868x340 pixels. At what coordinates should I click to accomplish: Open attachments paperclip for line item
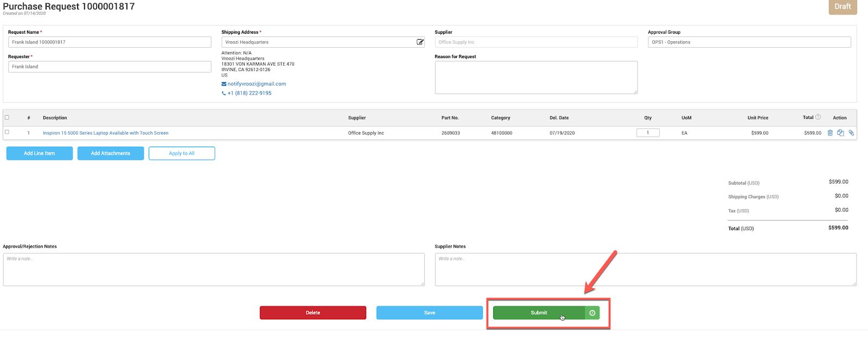coord(851,133)
